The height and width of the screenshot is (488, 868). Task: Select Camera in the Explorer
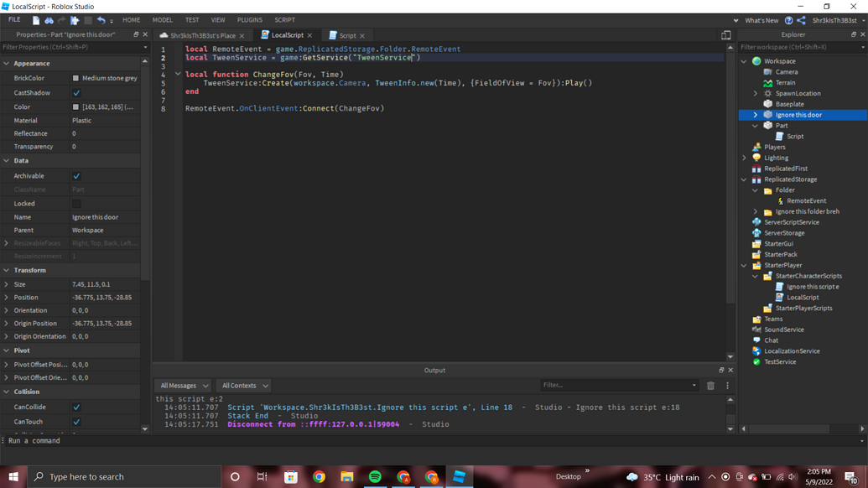tap(786, 72)
